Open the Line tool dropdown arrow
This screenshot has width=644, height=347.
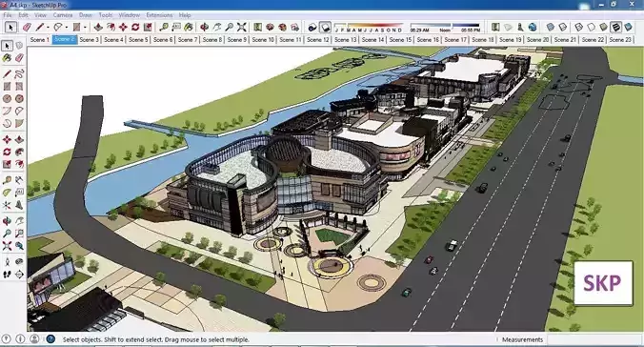[48, 28]
